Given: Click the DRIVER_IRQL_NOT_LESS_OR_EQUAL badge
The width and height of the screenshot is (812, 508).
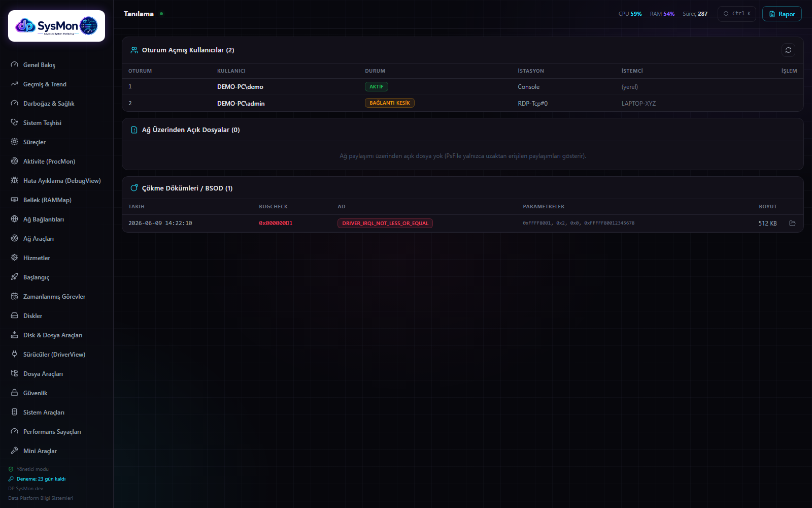Looking at the screenshot, I should point(385,223).
